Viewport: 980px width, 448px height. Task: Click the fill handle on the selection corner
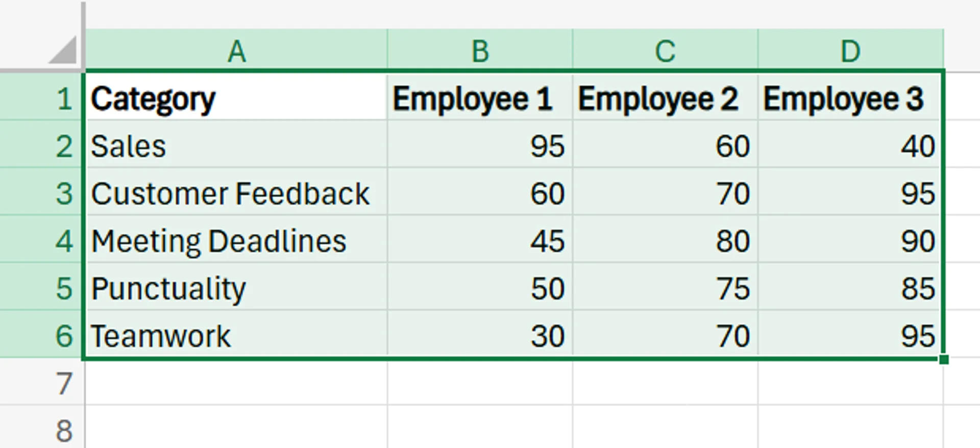[x=944, y=360]
